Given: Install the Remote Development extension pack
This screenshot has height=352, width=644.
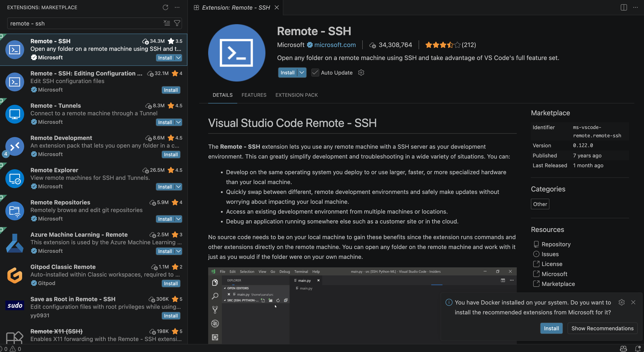Looking at the screenshot, I should point(171,155).
